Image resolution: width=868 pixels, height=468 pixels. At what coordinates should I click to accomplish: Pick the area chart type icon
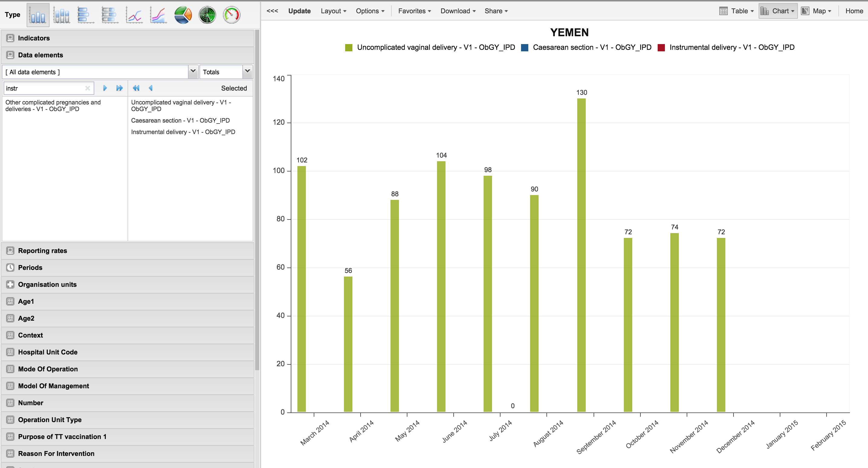pyautogui.click(x=158, y=15)
